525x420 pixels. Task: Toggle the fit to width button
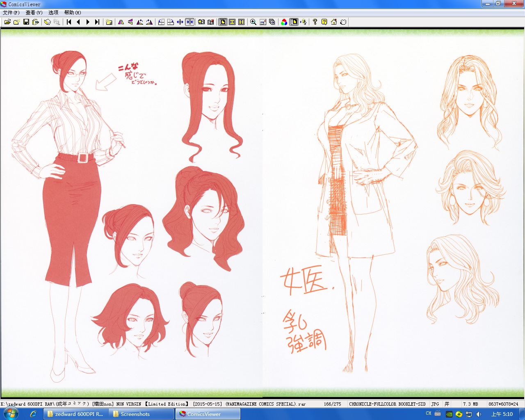(232, 22)
